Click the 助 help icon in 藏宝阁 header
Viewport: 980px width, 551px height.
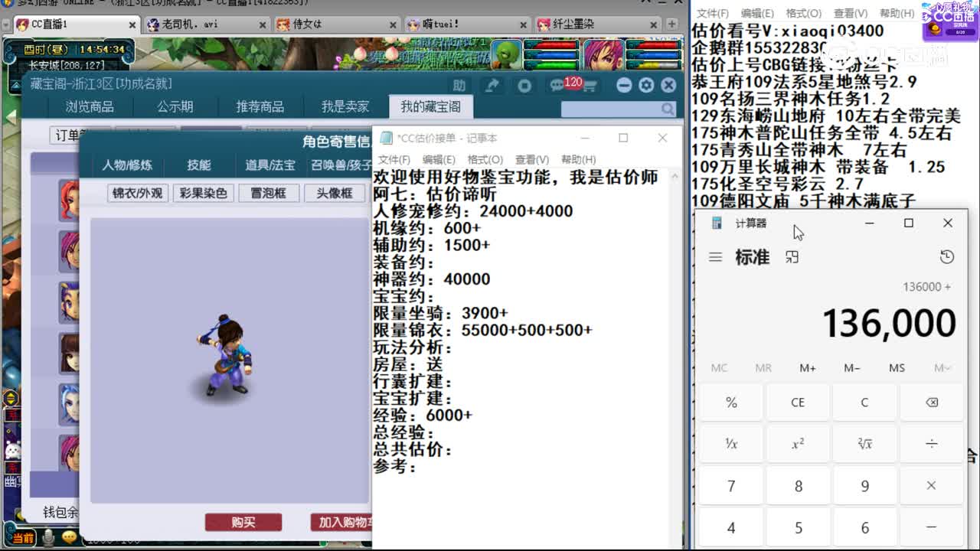[x=459, y=85]
